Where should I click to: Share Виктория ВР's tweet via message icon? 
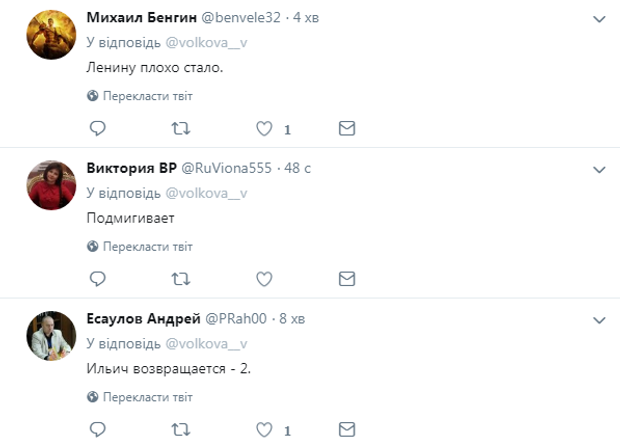347,279
